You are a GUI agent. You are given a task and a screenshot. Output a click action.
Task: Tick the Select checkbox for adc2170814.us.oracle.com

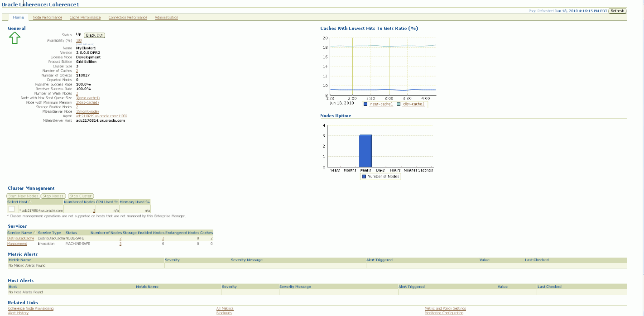pyautogui.click(x=11, y=209)
